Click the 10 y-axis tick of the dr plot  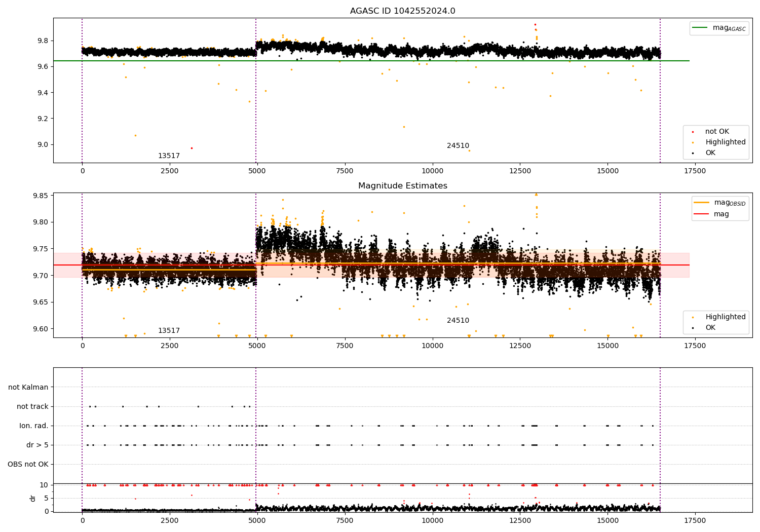[x=44, y=485]
